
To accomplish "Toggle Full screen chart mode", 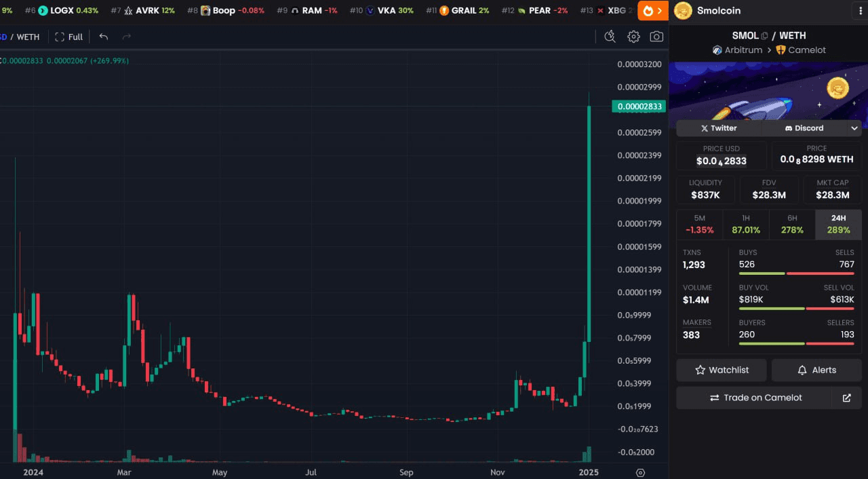I will [x=68, y=37].
